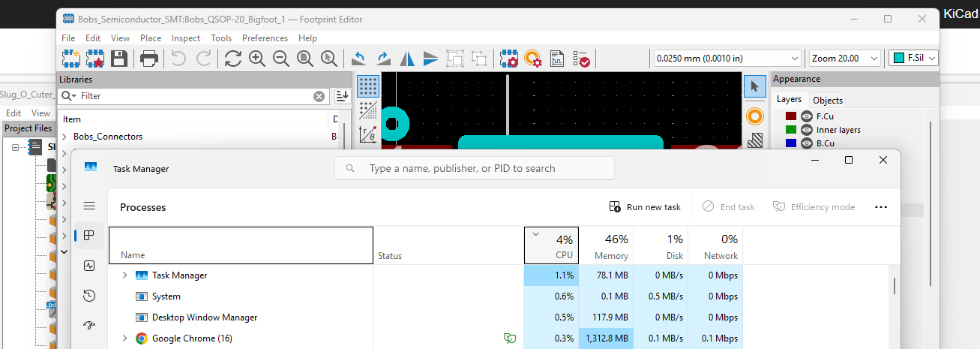Open Task Manager hamburger navigation menu

coord(89,206)
